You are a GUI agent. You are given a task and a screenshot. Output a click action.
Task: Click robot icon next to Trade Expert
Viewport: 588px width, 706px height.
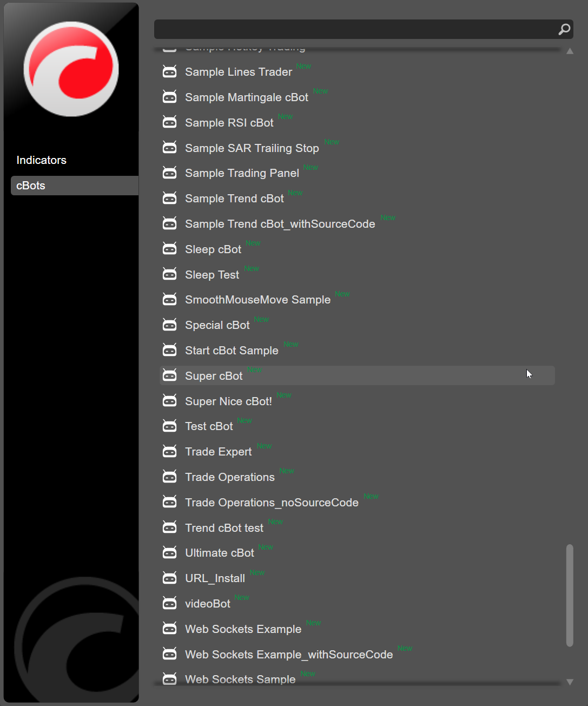click(170, 452)
